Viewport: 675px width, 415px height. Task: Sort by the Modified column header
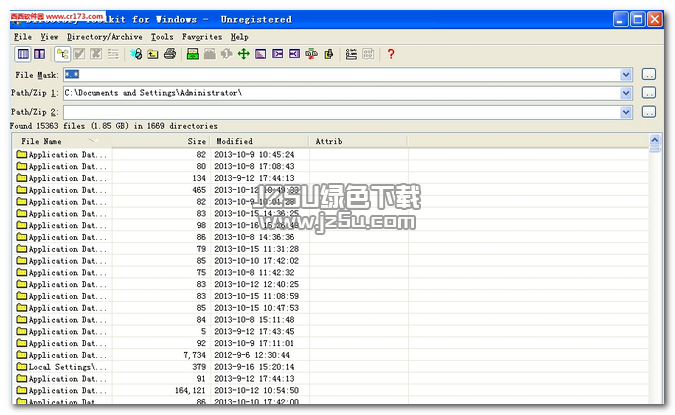pyautogui.click(x=259, y=141)
